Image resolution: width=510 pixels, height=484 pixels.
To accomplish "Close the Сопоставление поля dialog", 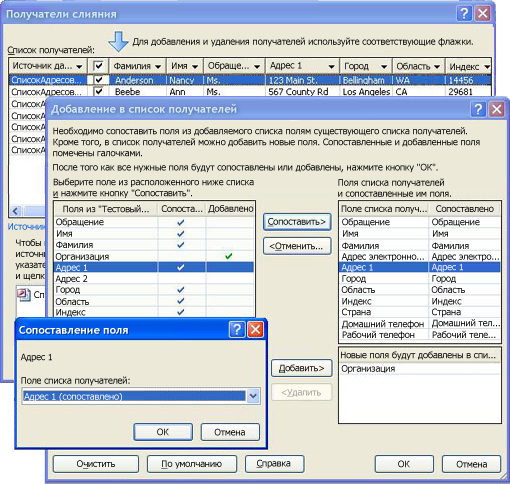I will click(255, 330).
